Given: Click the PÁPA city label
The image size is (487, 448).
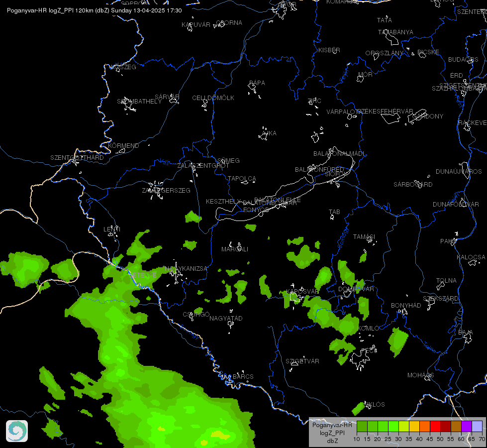Looking at the screenshot, I should (x=257, y=83).
